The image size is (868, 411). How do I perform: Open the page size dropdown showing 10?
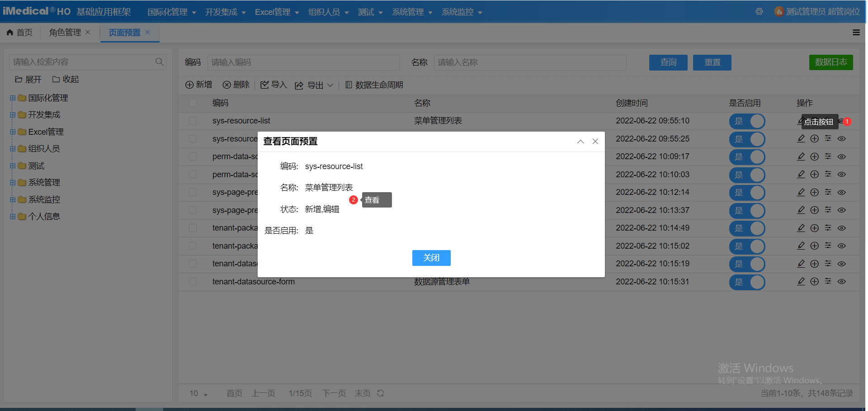[x=198, y=393]
